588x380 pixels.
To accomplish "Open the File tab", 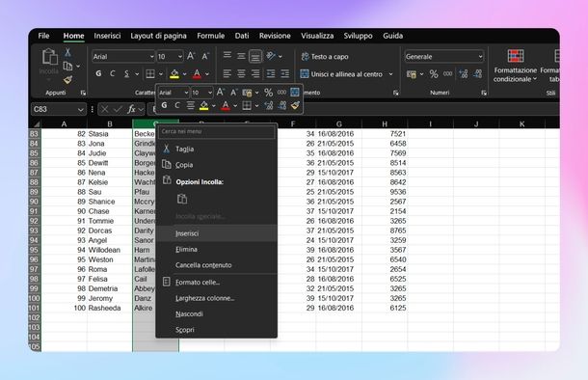I will (x=43, y=36).
